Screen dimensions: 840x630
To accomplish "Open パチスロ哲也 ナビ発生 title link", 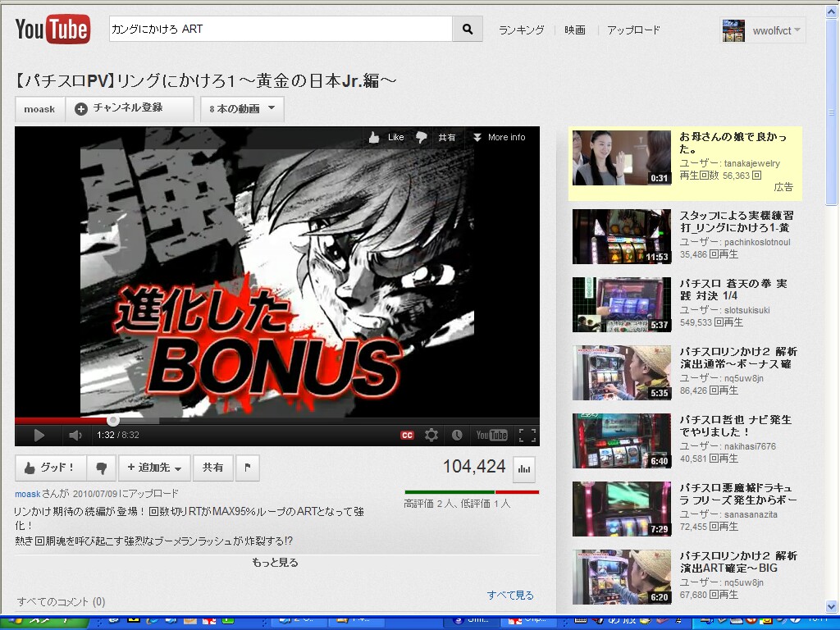I will 736,426.
